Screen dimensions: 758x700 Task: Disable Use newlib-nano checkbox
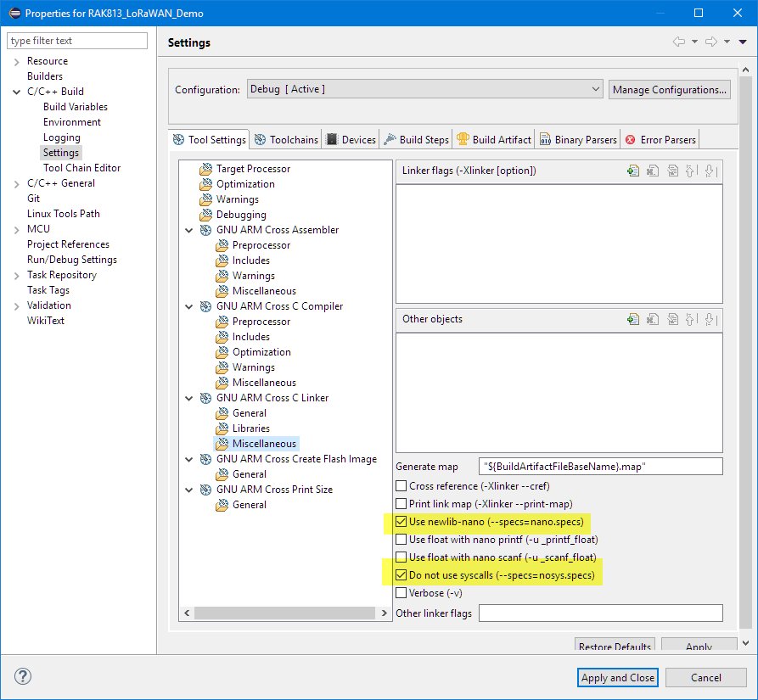(x=401, y=522)
